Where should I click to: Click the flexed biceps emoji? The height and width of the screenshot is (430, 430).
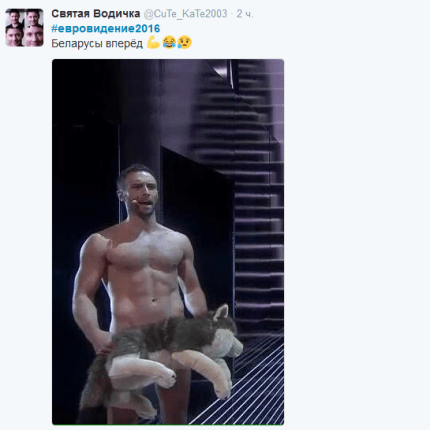point(153,42)
